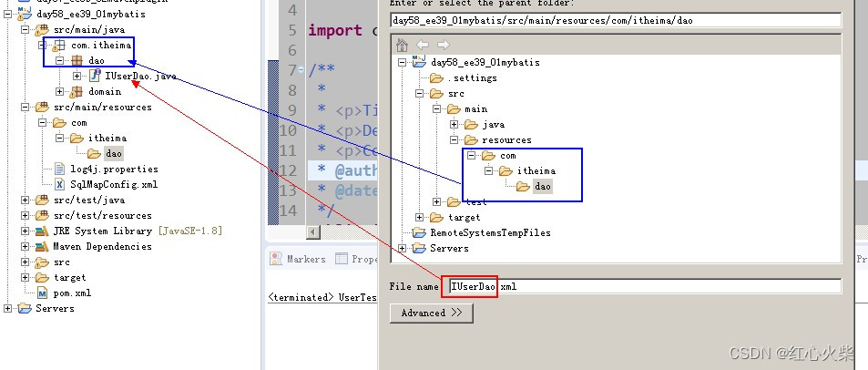The image size is (868, 370).
Task: Select SqlMapConfig.xml file
Action: coord(114,184)
